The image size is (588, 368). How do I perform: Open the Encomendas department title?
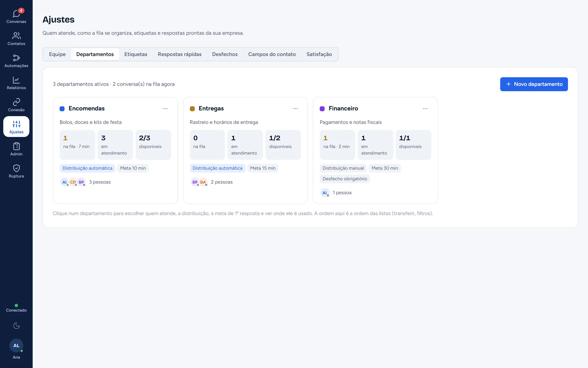click(87, 108)
